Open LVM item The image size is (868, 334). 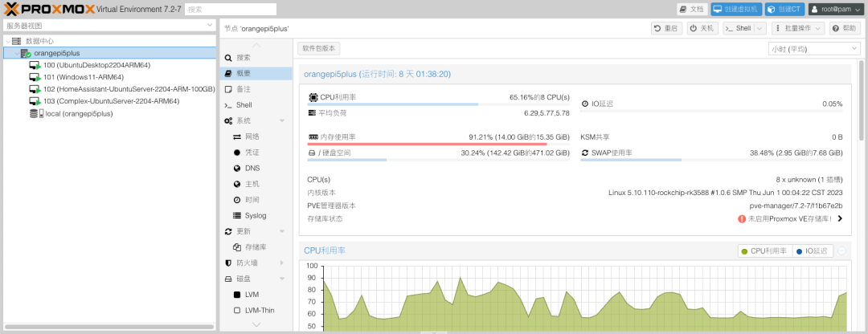click(256, 295)
